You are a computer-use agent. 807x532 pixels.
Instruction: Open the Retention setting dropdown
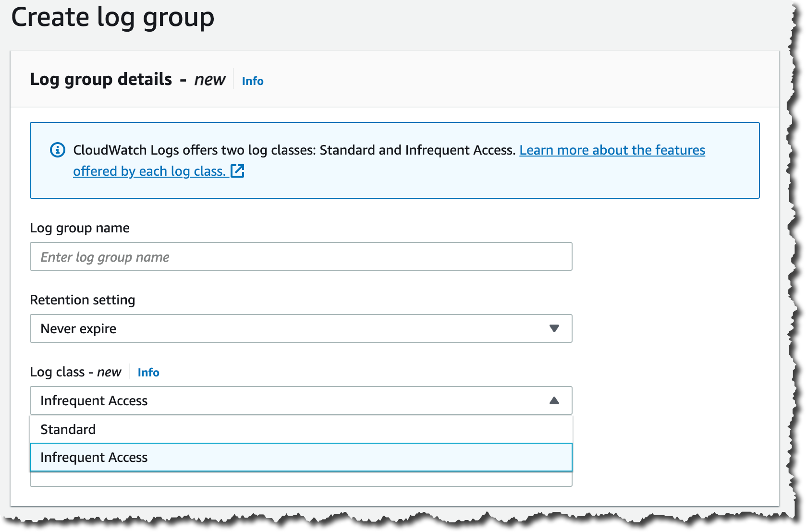[x=301, y=328]
